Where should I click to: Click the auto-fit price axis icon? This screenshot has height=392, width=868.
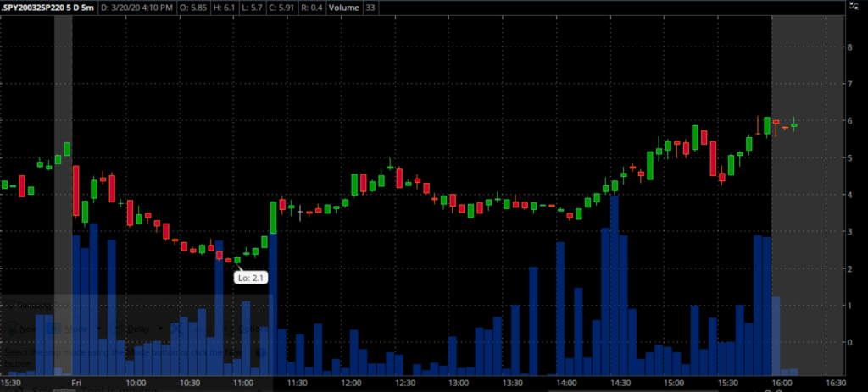point(853,5)
